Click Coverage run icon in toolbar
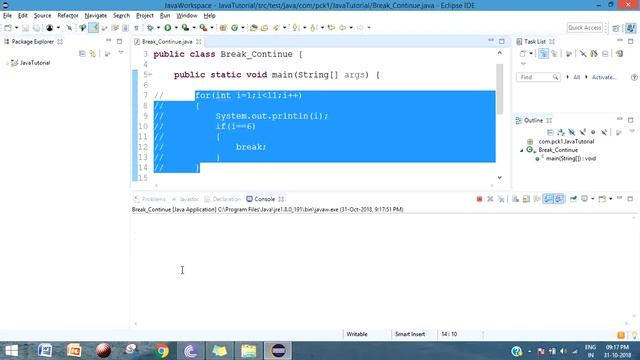The width and height of the screenshot is (640, 360). click(185, 28)
